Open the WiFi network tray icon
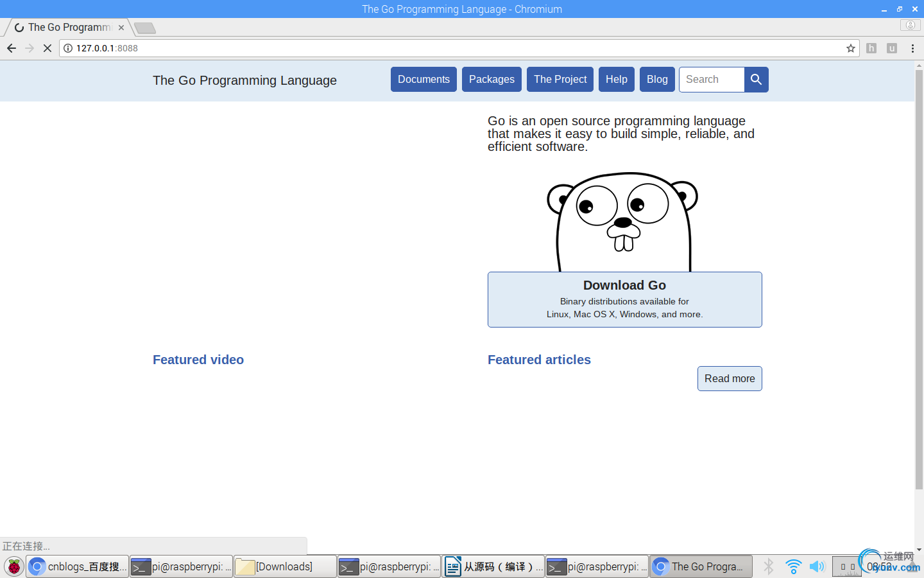This screenshot has width=924, height=578. 794,566
